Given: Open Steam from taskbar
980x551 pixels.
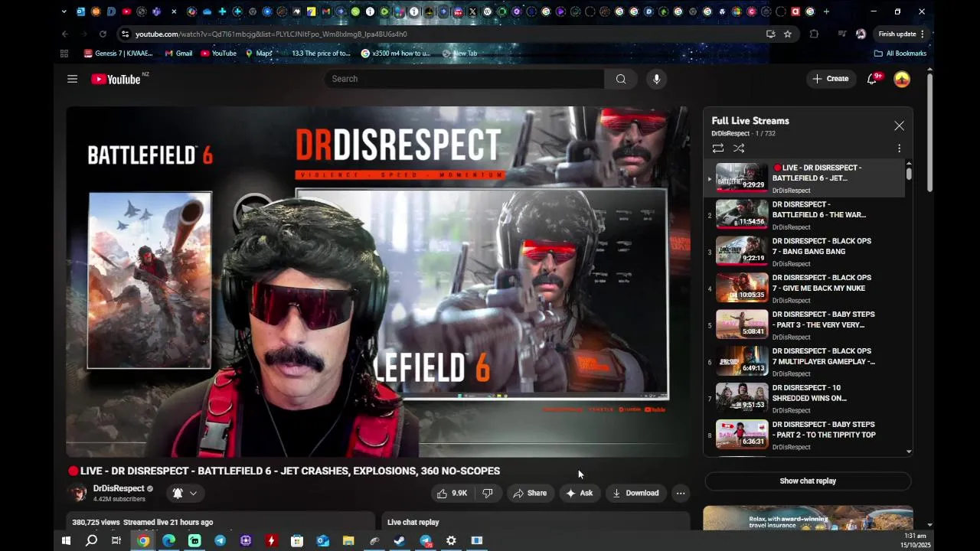Looking at the screenshot, I should click(400, 540).
